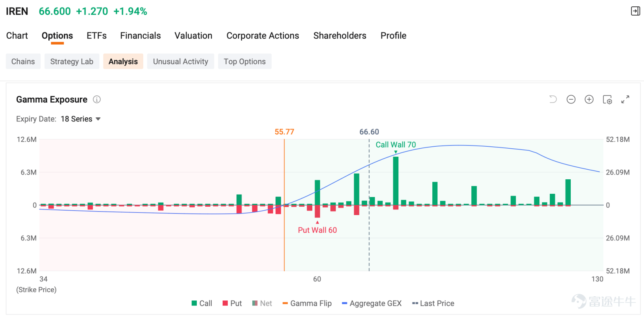Select the Chains sub-tab
The height and width of the screenshot is (316, 644).
point(23,62)
